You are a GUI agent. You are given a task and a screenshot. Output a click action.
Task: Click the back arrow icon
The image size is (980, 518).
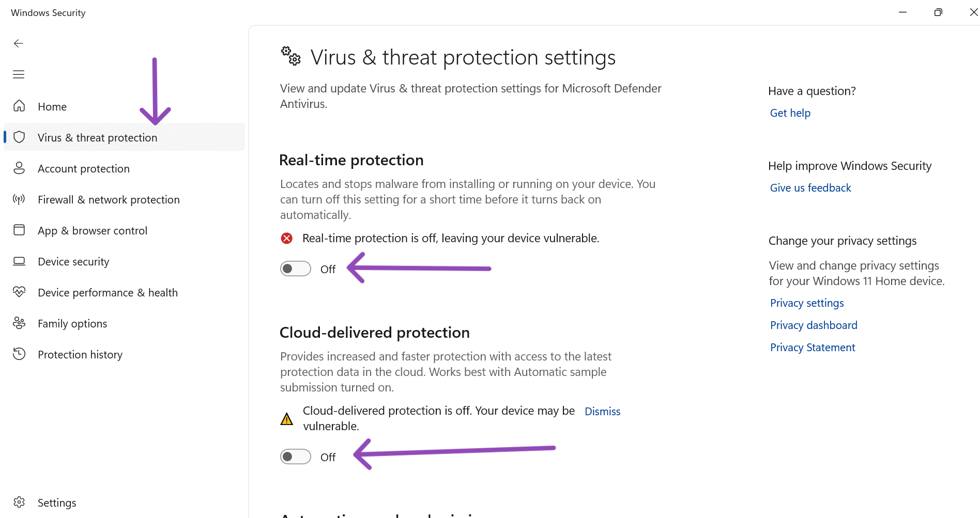click(x=19, y=43)
